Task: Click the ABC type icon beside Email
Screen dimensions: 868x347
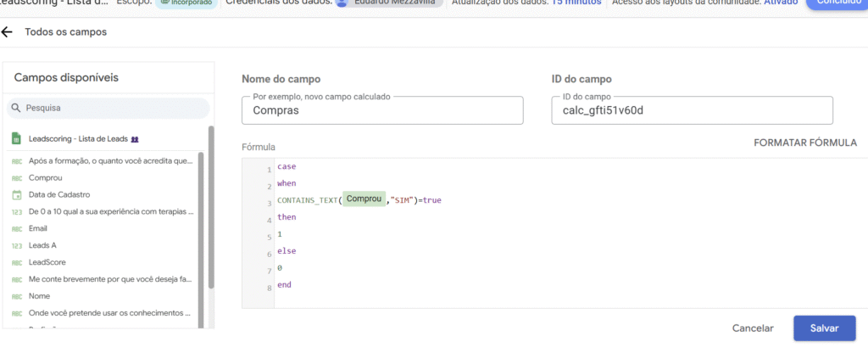Action: (x=16, y=228)
